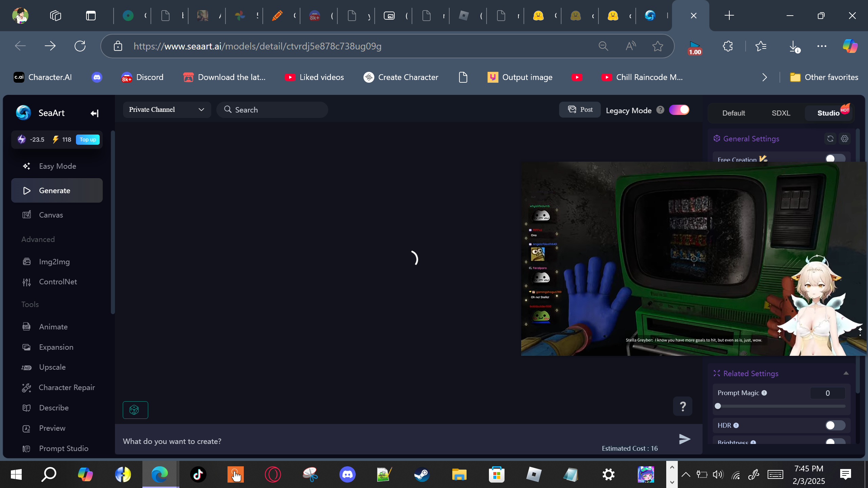Click the Top up button

(88, 139)
